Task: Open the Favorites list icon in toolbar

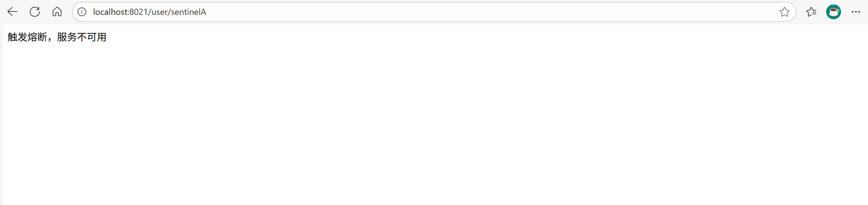Action: (811, 12)
